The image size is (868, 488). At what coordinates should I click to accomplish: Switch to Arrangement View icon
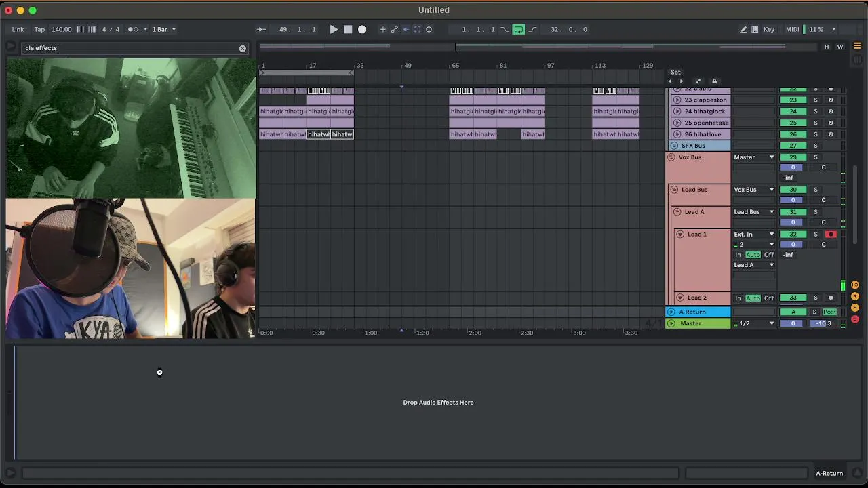click(x=857, y=47)
